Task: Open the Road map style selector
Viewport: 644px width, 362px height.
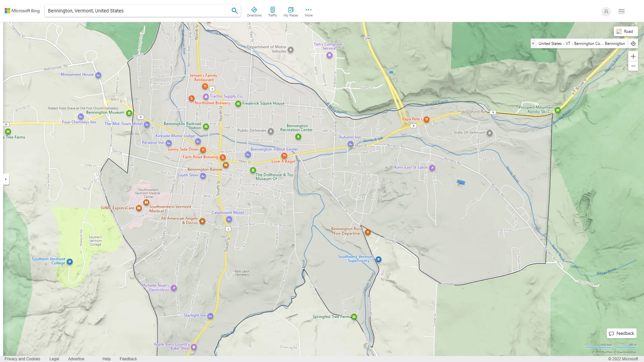Action: pyautogui.click(x=626, y=31)
